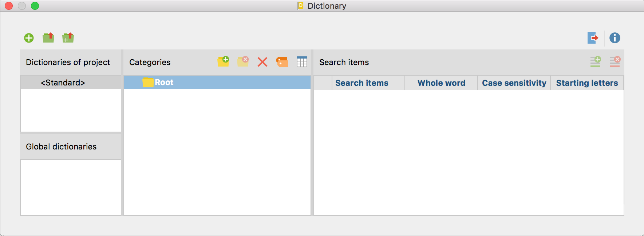Close the Dictionary window

tap(9, 6)
